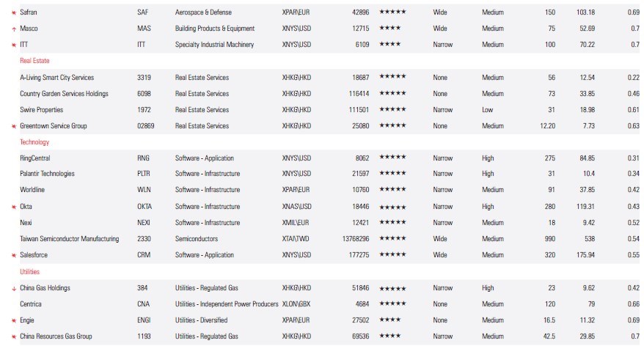Click the red star marker beside Engie

(x=14, y=320)
